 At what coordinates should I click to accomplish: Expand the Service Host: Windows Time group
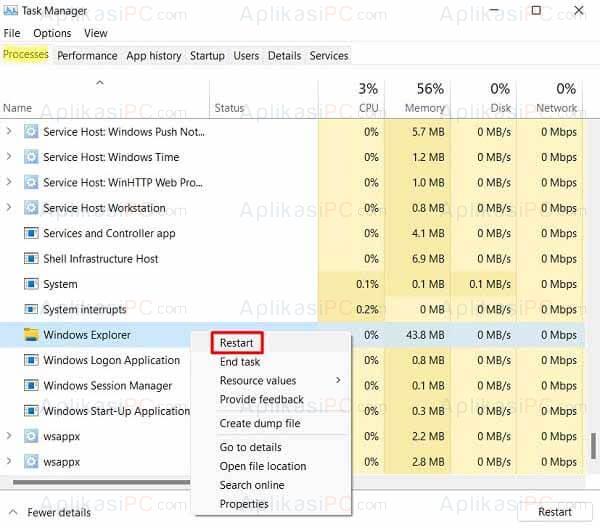pos(9,156)
